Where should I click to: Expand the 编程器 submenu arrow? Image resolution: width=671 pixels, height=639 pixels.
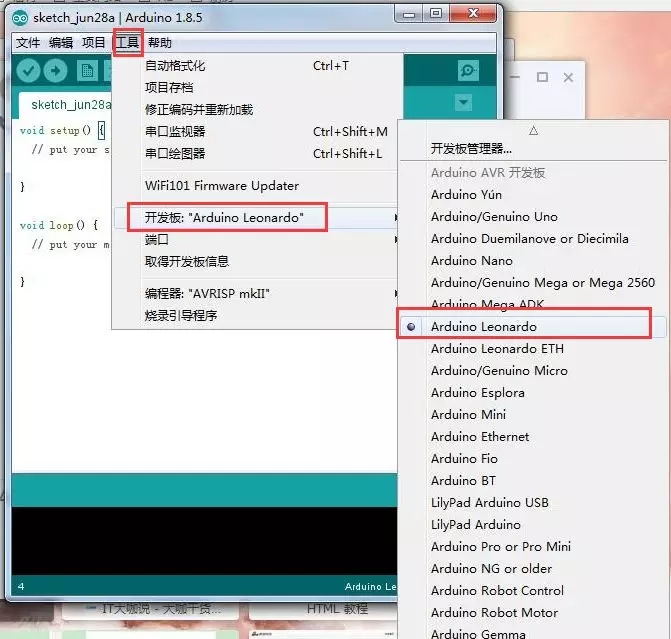[396, 294]
